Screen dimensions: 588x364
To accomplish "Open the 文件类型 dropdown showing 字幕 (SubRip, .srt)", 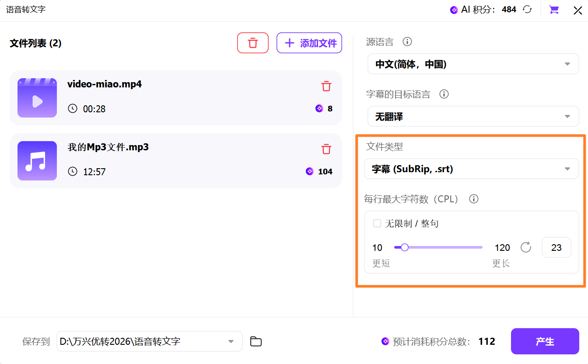I will tap(471, 169).
